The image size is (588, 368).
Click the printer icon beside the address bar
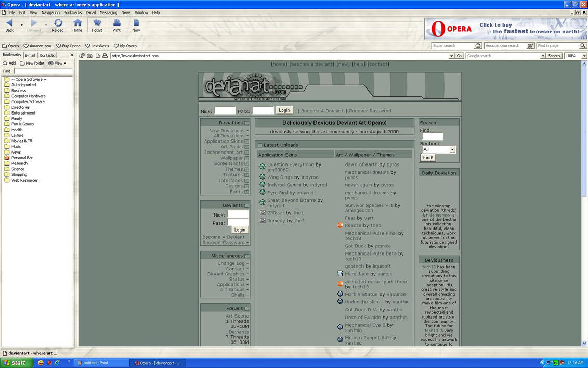click(x=105, y=56)
